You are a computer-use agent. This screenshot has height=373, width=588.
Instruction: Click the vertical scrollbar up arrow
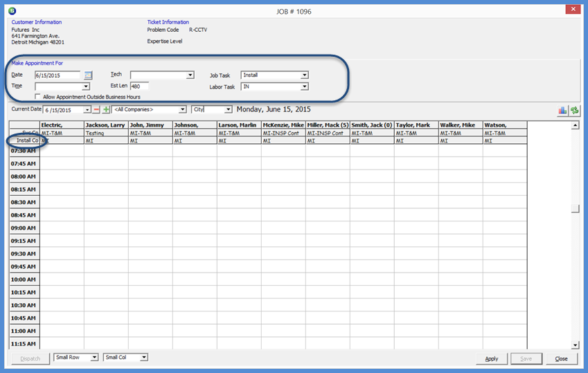576,125
